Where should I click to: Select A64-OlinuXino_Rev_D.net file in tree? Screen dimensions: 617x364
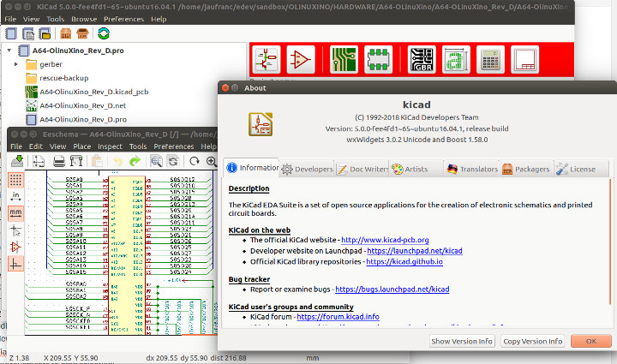(x=82, y=105)
